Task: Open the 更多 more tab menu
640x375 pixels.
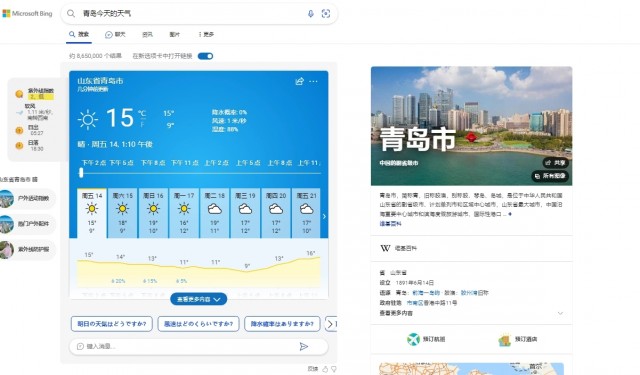Action: (x=206, y=35)
